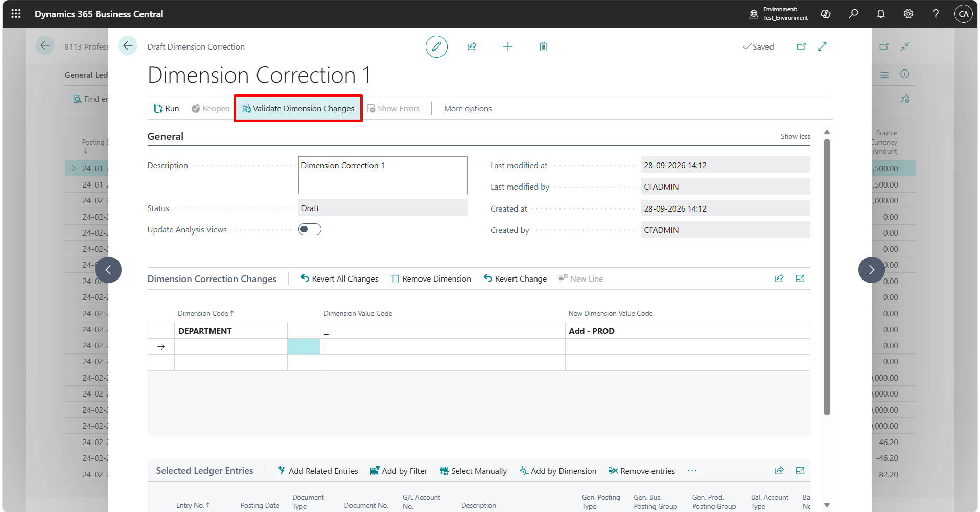The image size is (980, 512).
Task: Expand the Selected Ledger Entries section
Action: click(800, 471)
